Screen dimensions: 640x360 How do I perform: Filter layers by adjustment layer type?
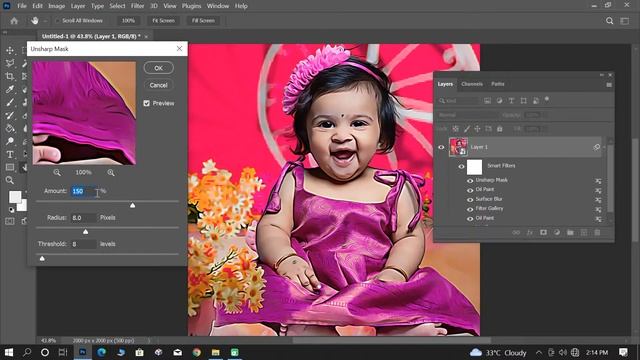499,100
